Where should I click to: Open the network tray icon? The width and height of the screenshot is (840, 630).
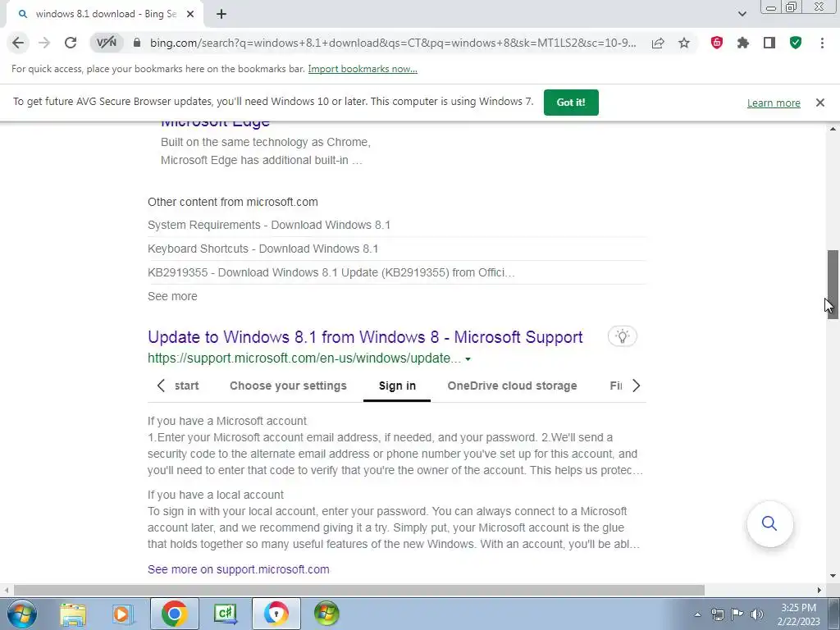coord(717,614)
